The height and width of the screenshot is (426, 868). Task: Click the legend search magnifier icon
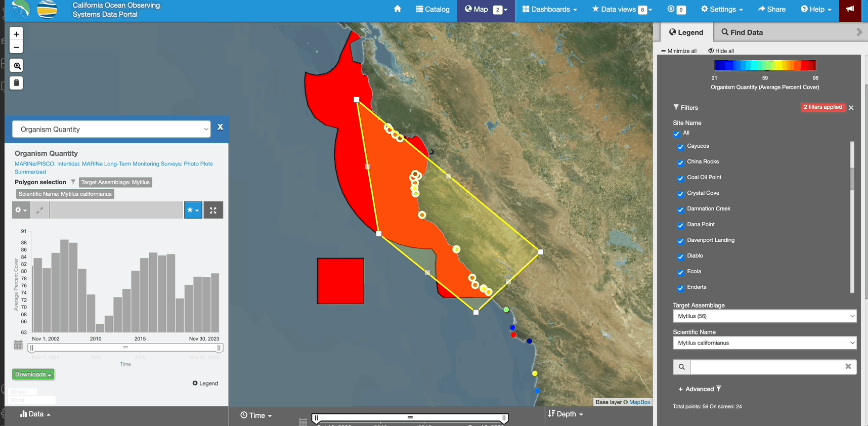pyautogui.click(x=681, y=367)
